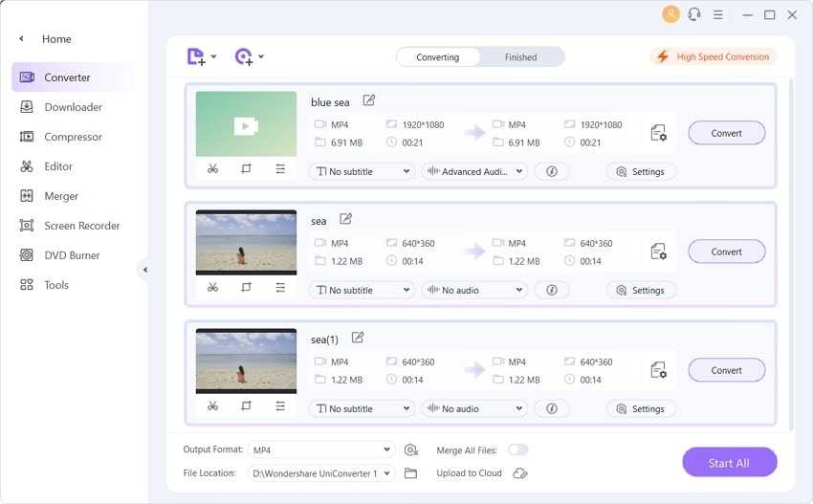Switch to the Finished tab
813x504 pixels.
tap(520, 57)
